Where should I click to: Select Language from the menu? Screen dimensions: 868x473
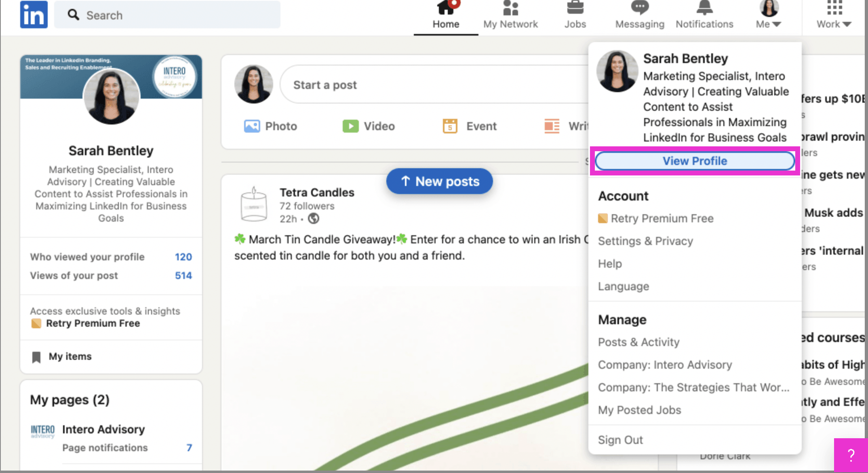(624, 286)
